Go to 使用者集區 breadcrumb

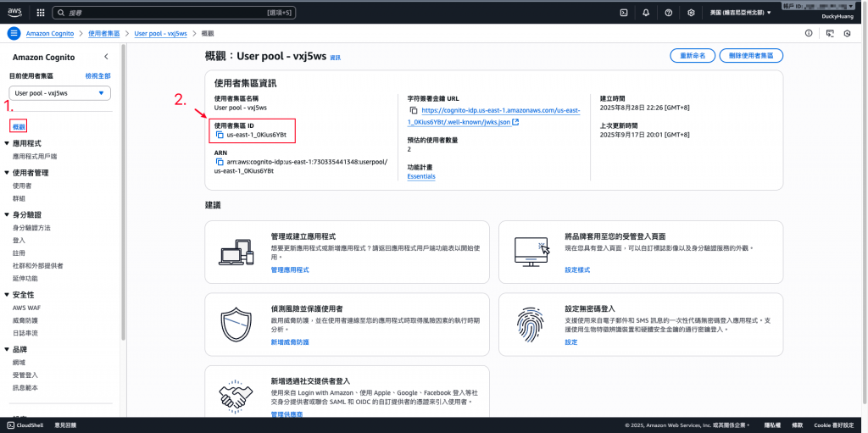[x=104, y=33]
